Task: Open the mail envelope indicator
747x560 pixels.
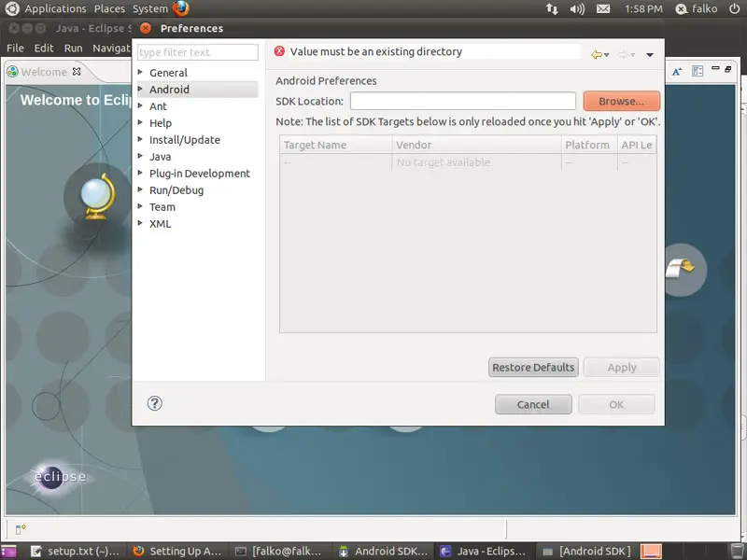Action: coord(603,8)
